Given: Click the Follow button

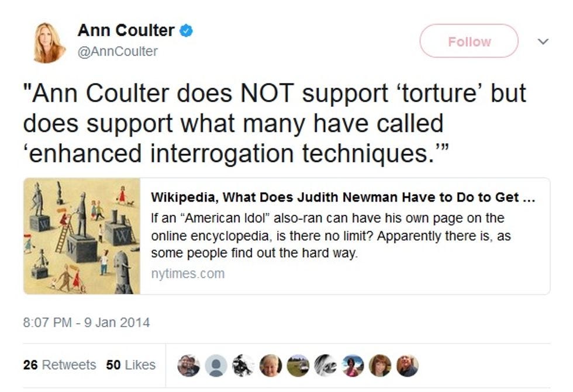Looking at the screenshot, I should point(469,41).
